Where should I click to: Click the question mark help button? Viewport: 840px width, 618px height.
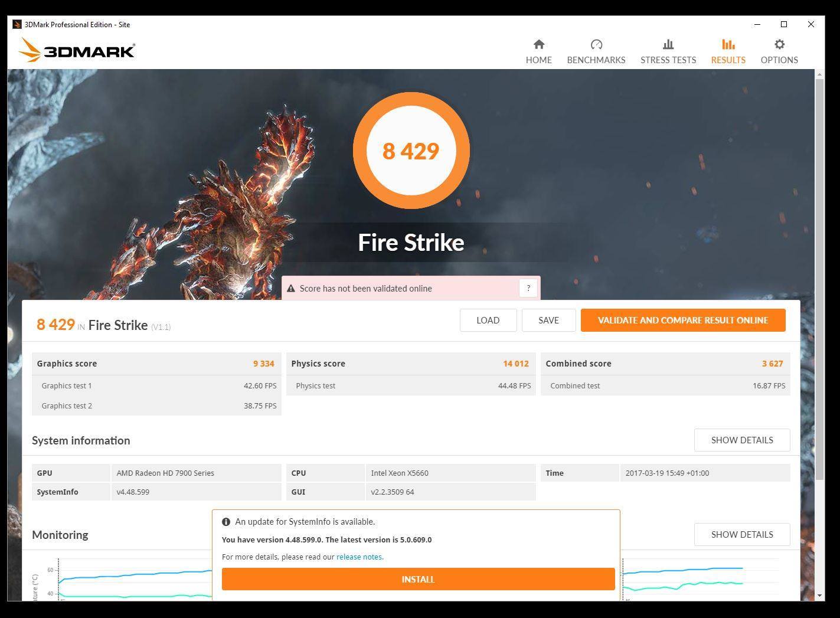(x=528, y=288)
